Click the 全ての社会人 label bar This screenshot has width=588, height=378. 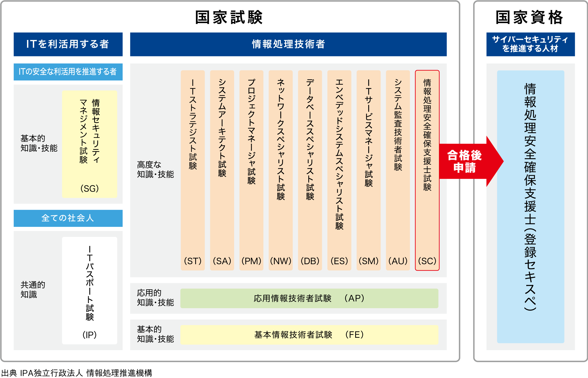pos(68,218)
